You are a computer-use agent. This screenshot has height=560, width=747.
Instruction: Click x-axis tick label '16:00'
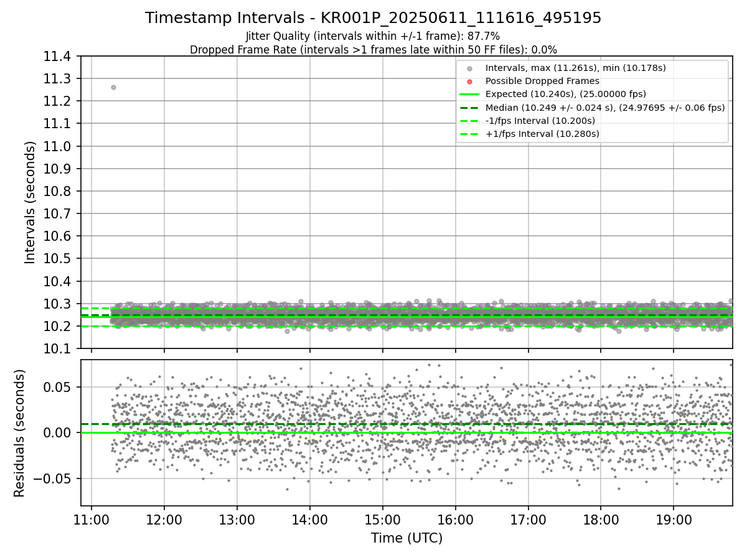(x=456, y=520)
